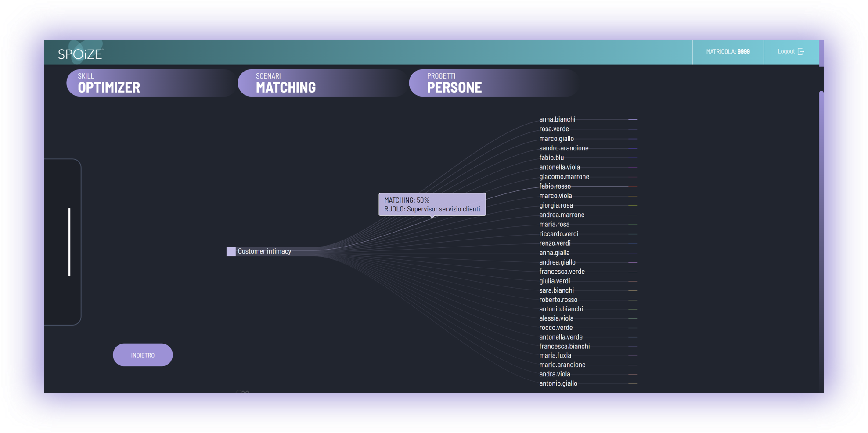Viewport: 868px width, 433px height.
Task: Select andrea.marrone in the list
Action: [562, 215]
